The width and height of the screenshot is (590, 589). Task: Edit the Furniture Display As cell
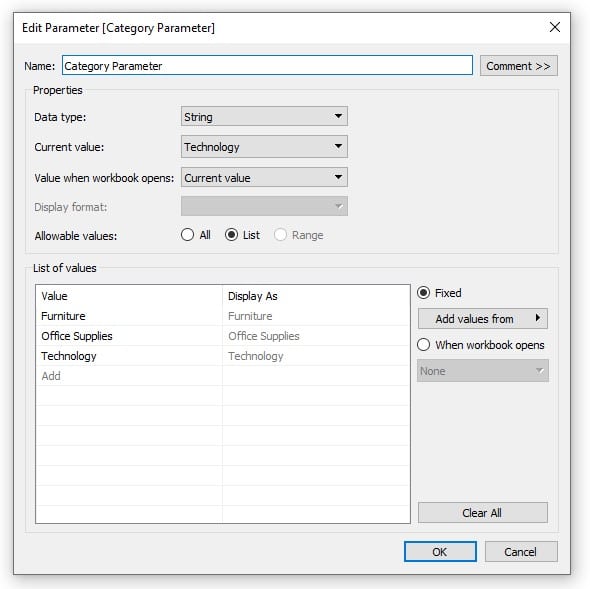pyautogui.click(x=315, y=316)
